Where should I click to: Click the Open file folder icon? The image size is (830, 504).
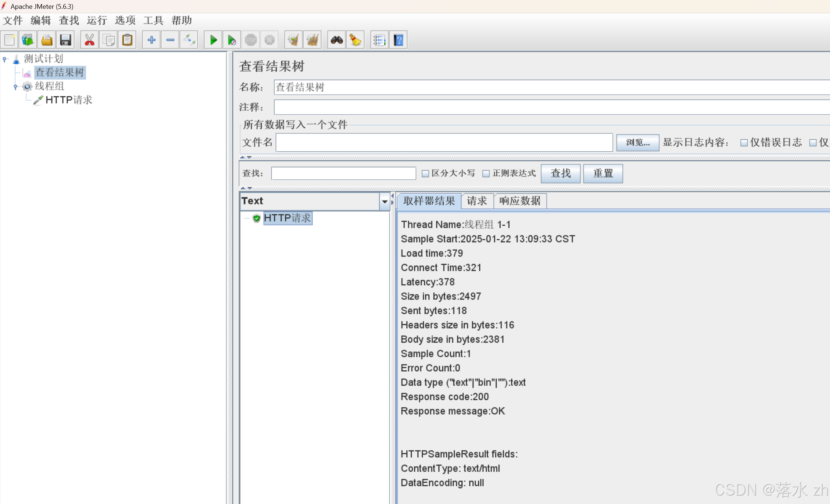(47, 40)
